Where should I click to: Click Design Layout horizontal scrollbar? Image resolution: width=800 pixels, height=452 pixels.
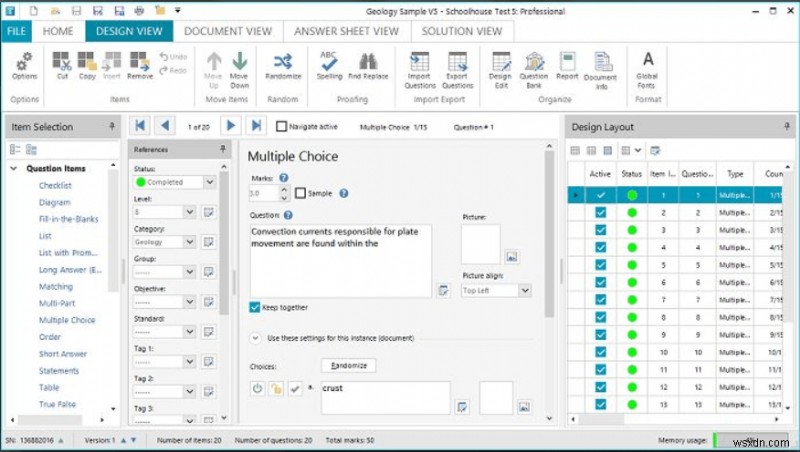[601, 419]
